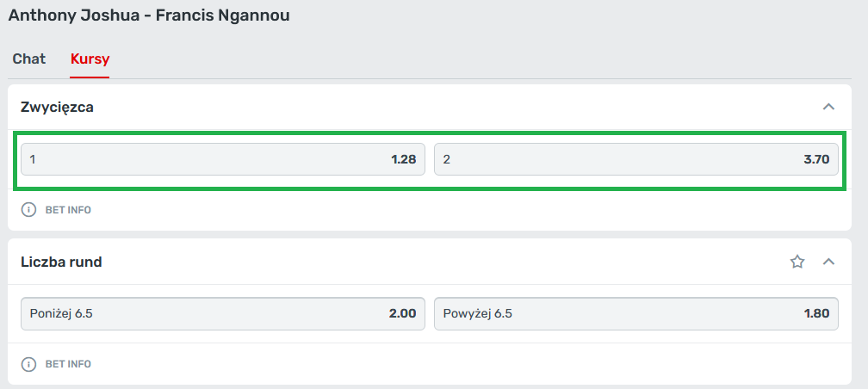This screenshot has height=389, width=868.
Task: Click the Zwycięzca section heading
Action: coord(57,108)
